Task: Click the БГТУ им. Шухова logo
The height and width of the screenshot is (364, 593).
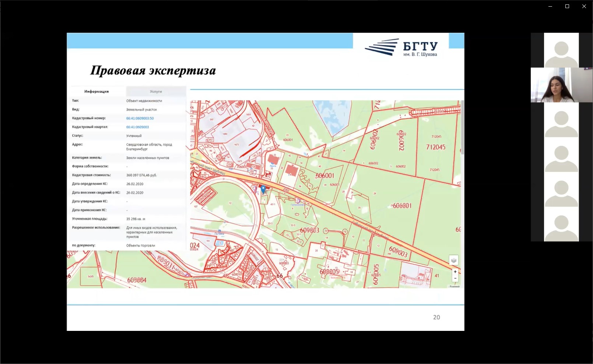Action: (401, 47)
